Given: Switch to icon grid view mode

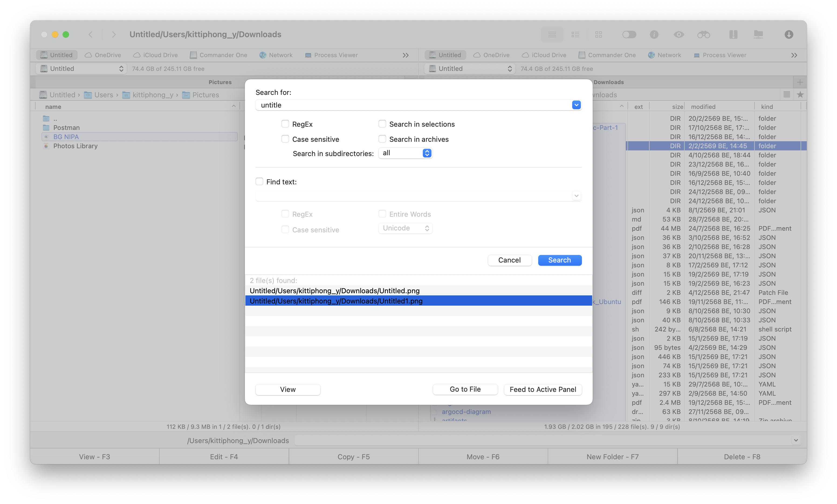Looking at the screenshot, I should [599, 34].
